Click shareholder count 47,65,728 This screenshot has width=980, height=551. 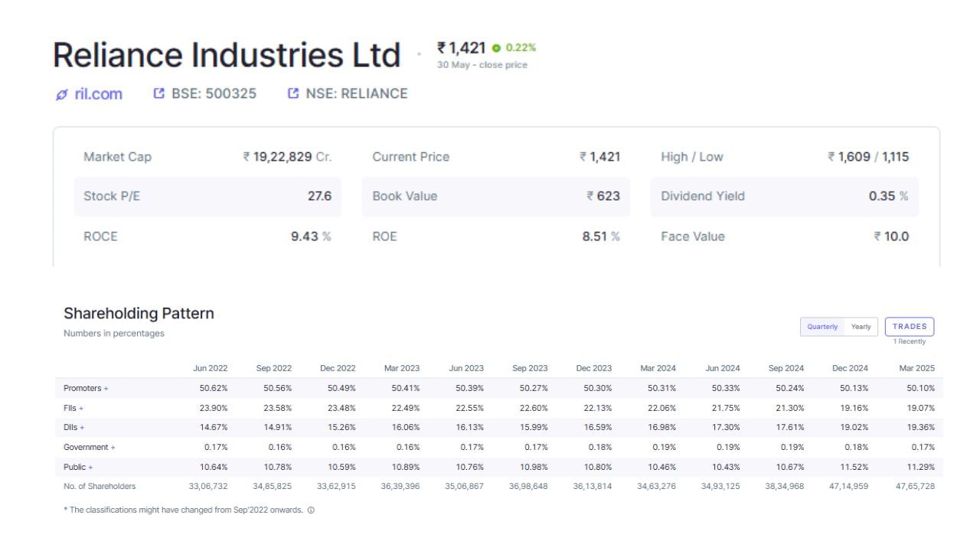pyautogui.click(x=915, y=486)
